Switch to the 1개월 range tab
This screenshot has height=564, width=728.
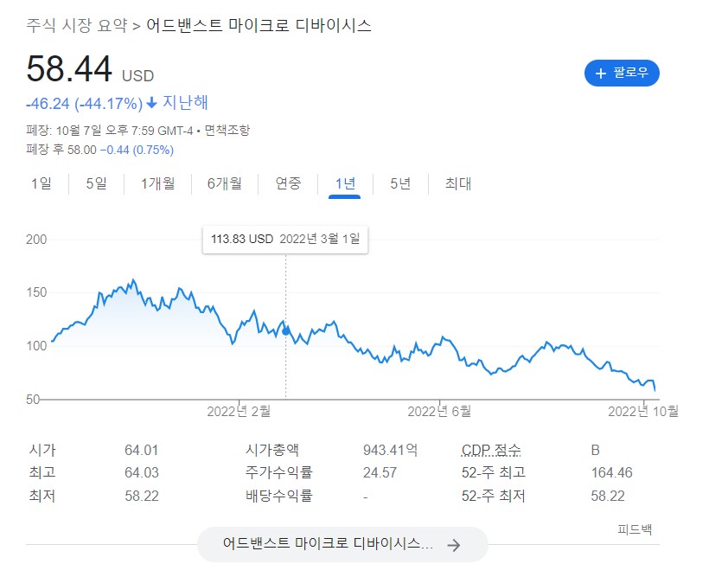pyautogui.click(x=158, y=183)
